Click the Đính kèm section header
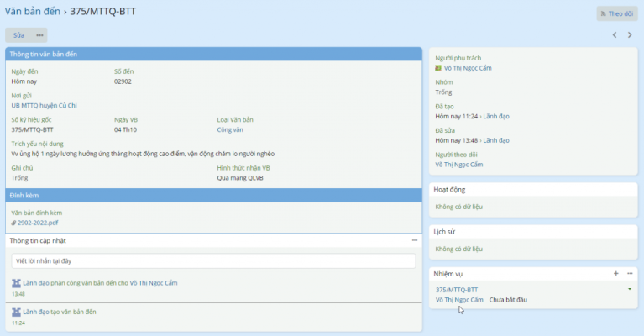 click(213, 196)
